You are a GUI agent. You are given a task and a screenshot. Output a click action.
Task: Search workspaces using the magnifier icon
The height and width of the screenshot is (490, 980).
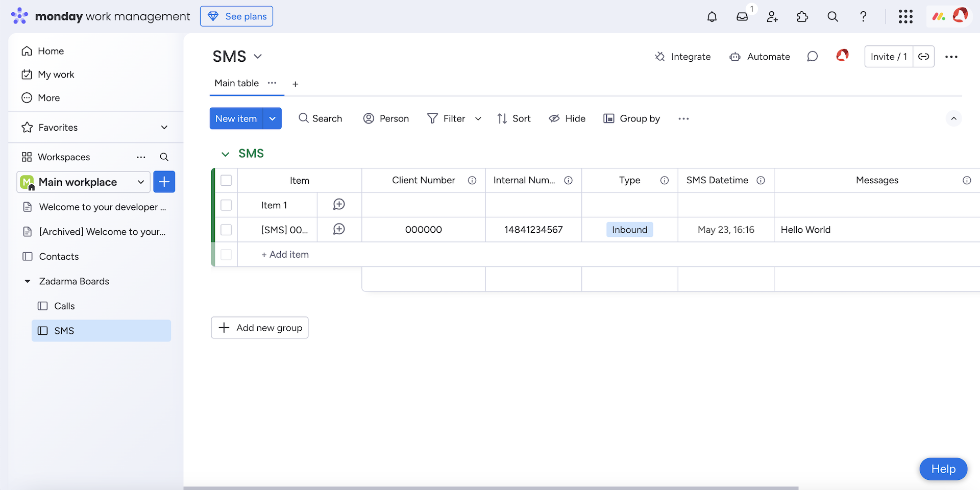[164, 157]
